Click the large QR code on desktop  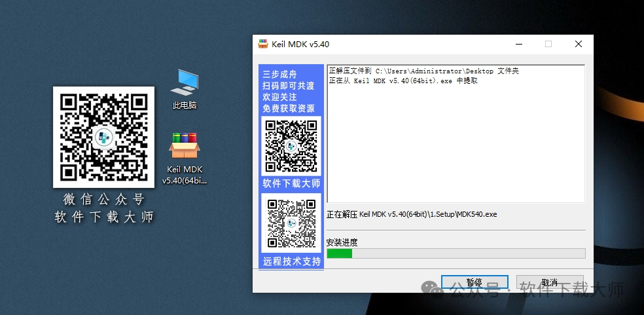[104, 137]
